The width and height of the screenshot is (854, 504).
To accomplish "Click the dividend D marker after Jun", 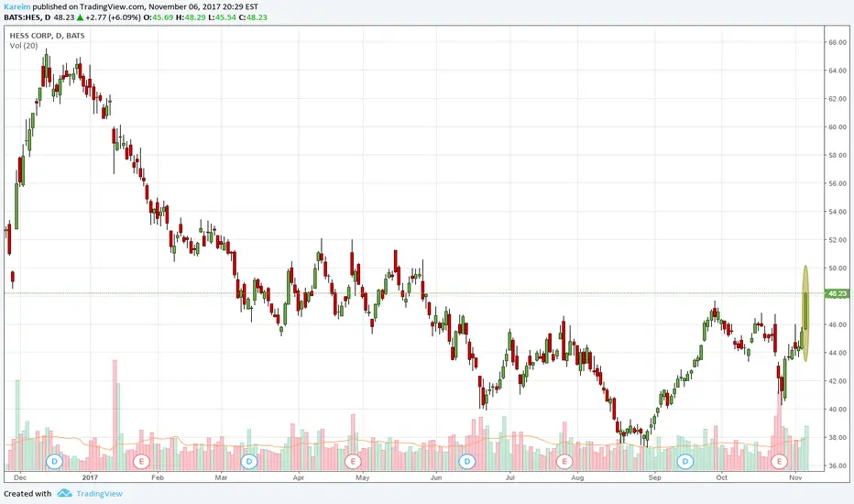I will pyautogui.click(x=466, y=462).
